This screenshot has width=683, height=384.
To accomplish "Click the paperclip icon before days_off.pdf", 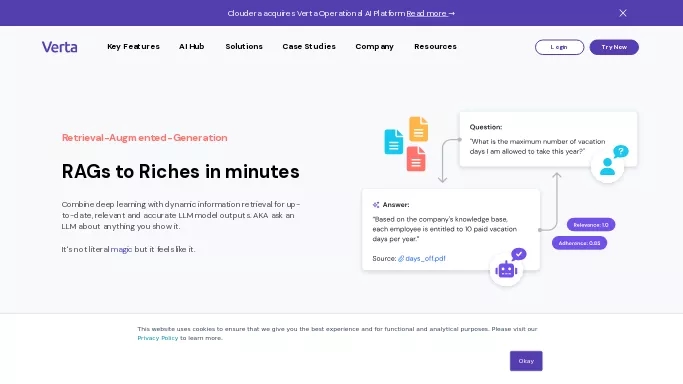I will point(401,259).
